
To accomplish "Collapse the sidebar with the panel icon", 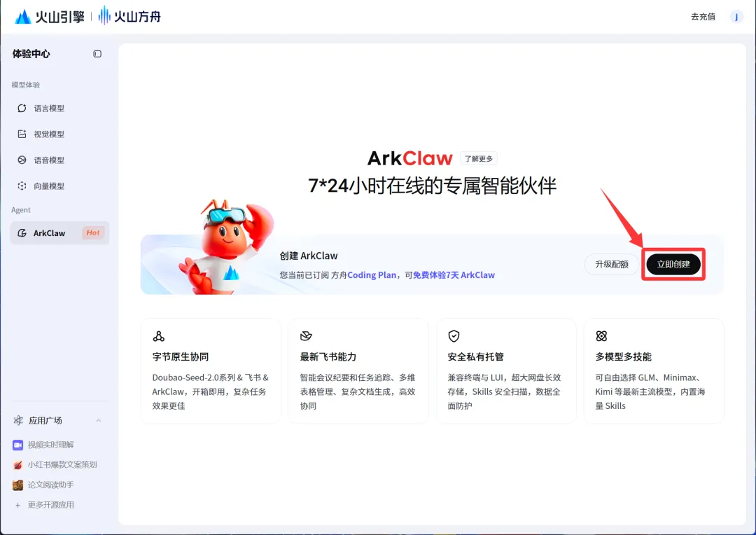I will [x=97, y=53].
